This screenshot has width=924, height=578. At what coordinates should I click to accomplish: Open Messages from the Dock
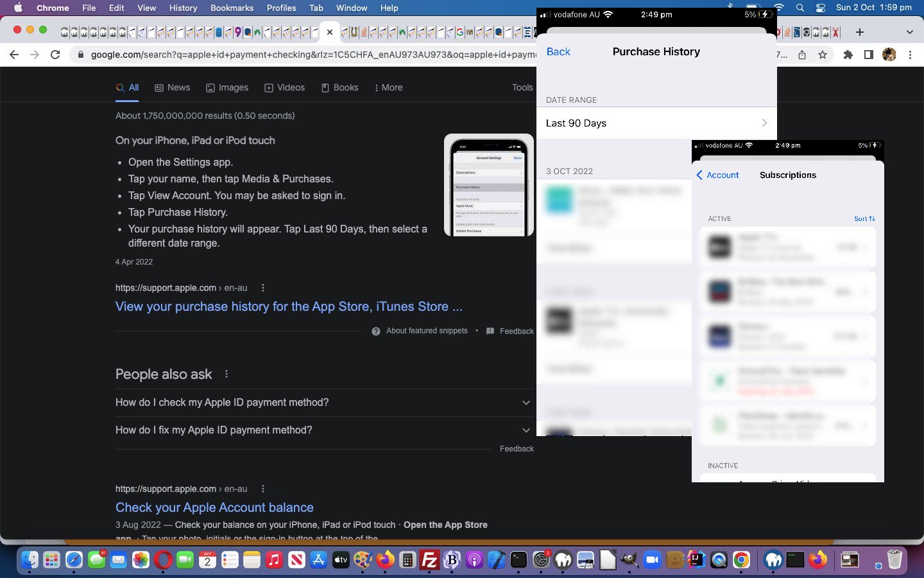coord(96,560)
